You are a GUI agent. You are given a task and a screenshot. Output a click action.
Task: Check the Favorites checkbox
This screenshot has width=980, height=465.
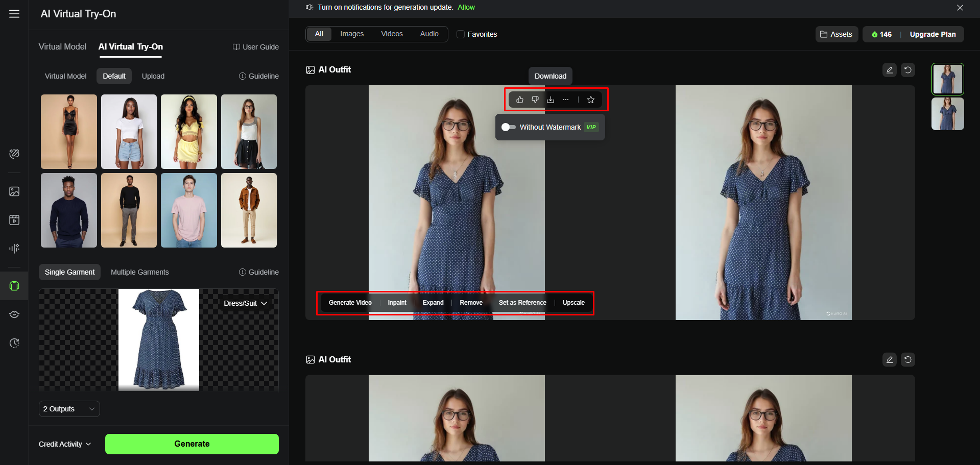(x=461, y=34)
